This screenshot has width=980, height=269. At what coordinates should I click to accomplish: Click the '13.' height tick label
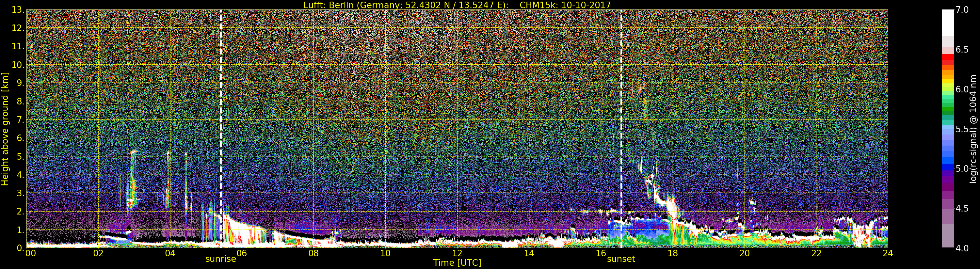(18, 10)
